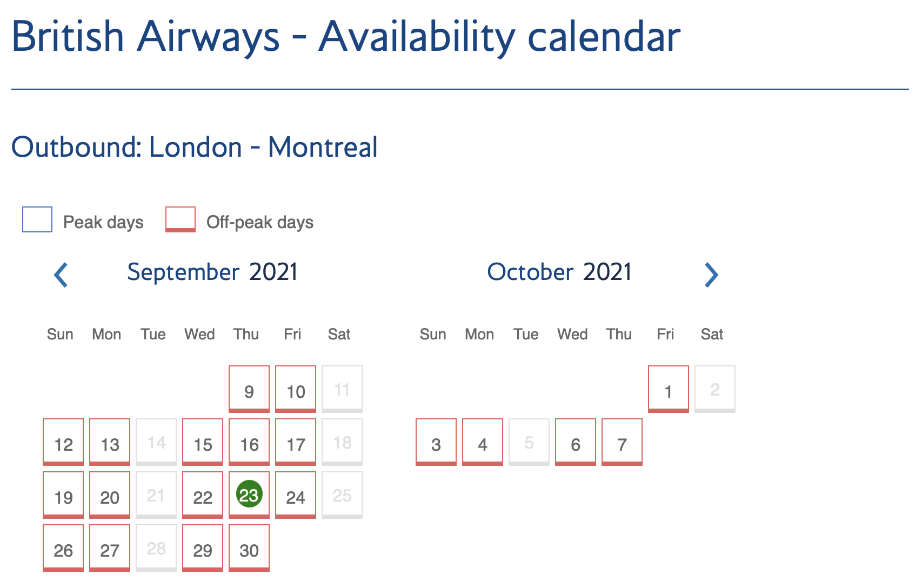Choose September 10 on the calendar

pyautogui.click(x=295, y=389)
